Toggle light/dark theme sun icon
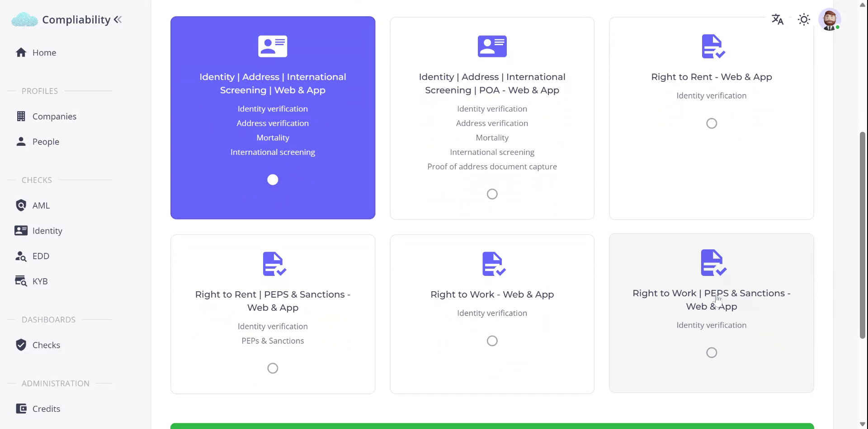Image resolution: width=868 pixels, height=429 pixels. coord(804,19)
